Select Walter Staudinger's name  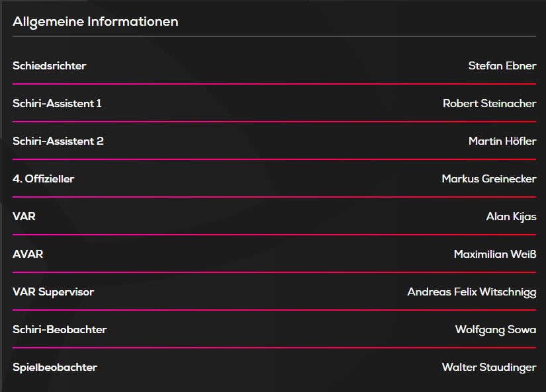click(488, 368)
